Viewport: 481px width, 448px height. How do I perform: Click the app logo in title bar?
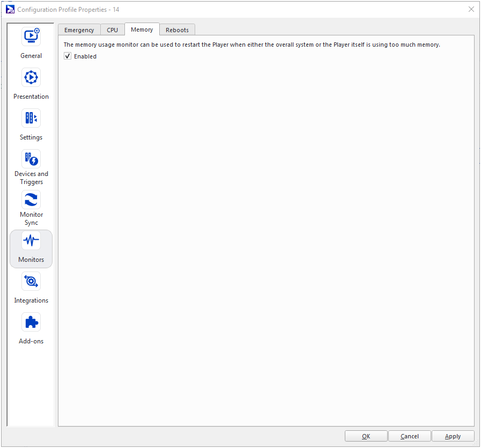(x=10, y=9)
